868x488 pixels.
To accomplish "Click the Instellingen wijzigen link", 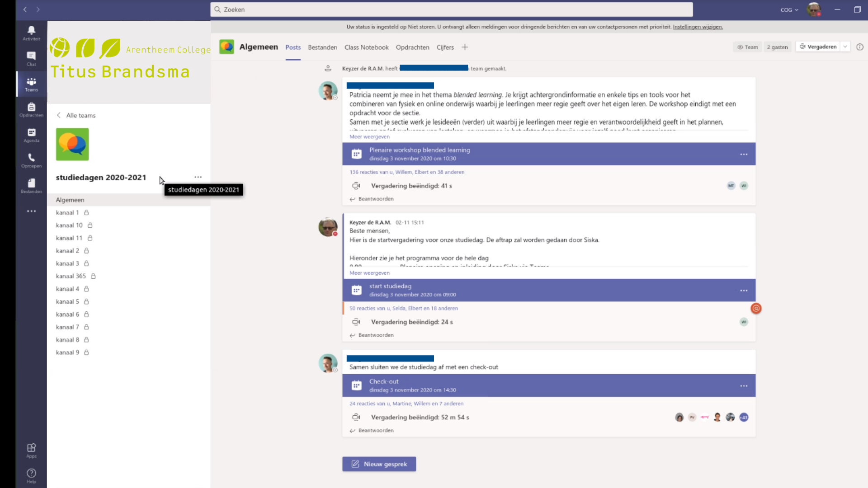I will pyautogui.click(x=698, y=27).
